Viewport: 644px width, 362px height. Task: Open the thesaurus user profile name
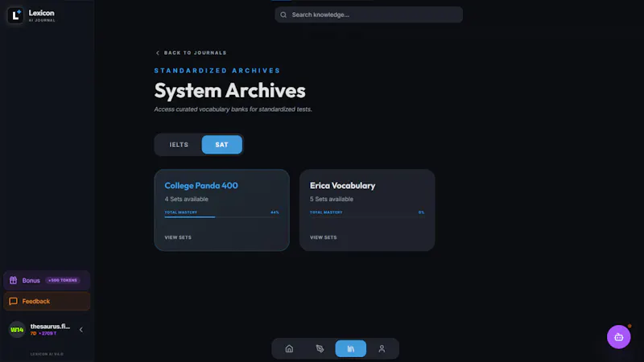point(50,327)
